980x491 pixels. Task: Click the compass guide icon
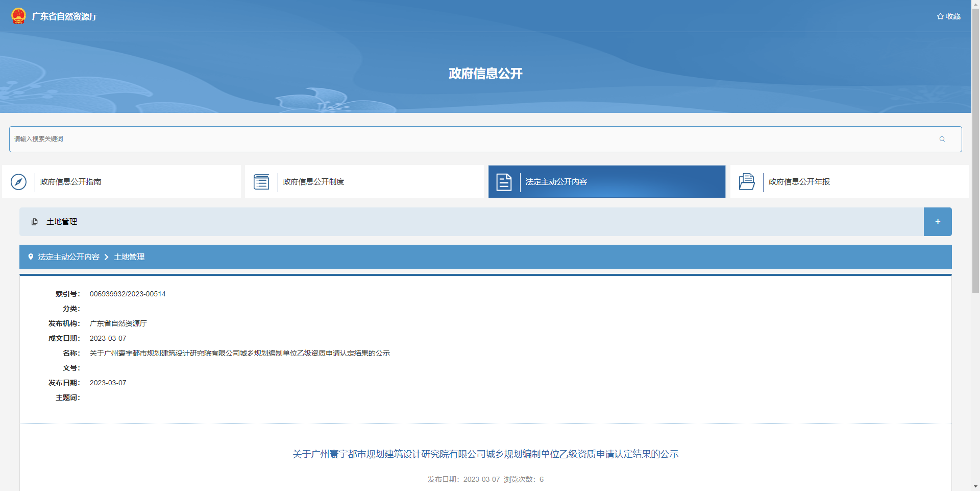(18, 182)
